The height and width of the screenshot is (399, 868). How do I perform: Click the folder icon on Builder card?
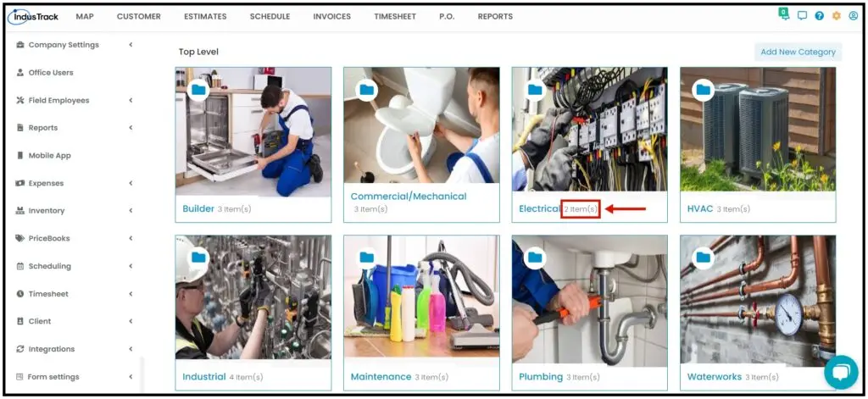[x=198, y=90]
